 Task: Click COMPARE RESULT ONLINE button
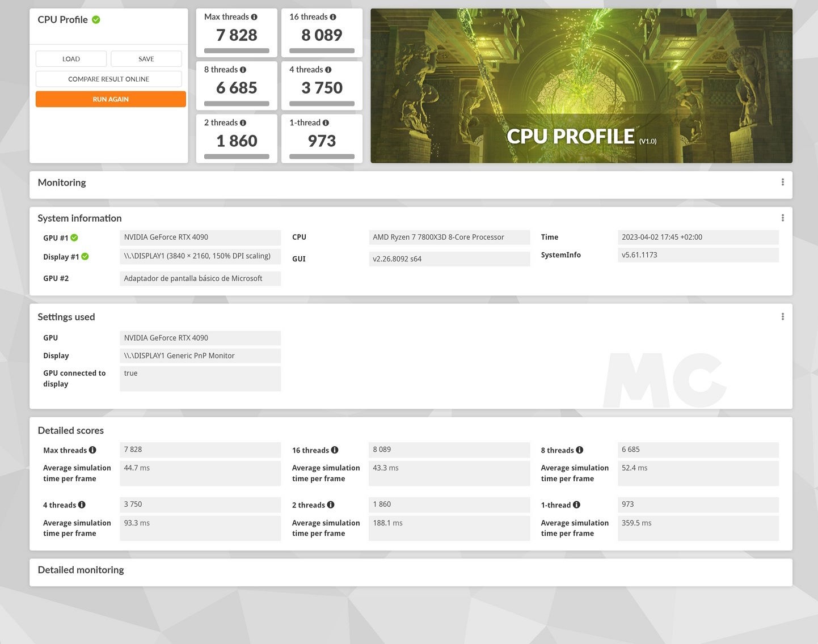coord(108,79)
